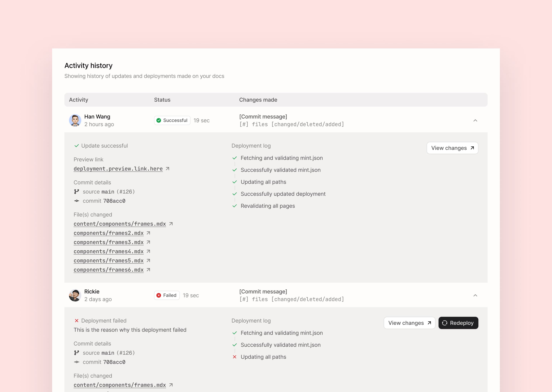Click Han Wang's avatar image
The image size is (552, 392).
(75, 120)
